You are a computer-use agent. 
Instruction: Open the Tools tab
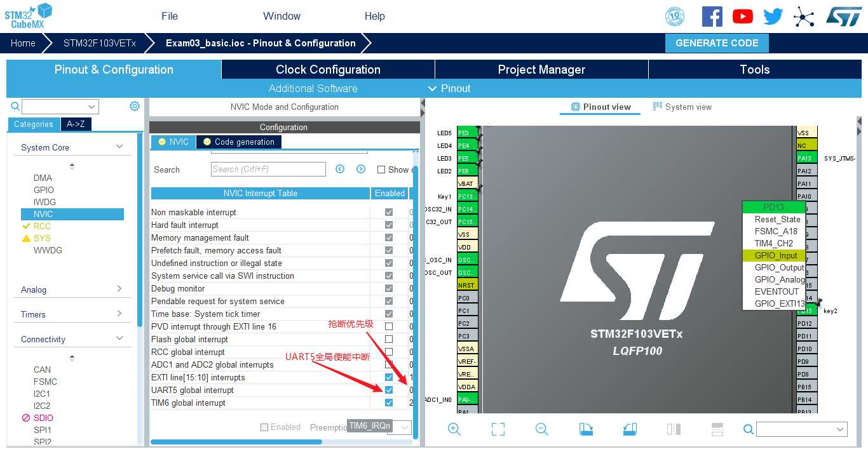tap(755, 69)
